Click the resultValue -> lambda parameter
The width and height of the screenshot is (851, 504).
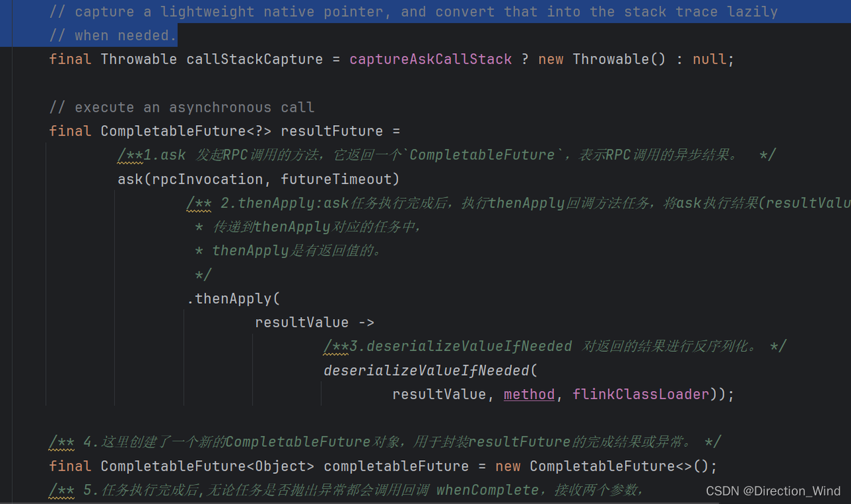(314, 322)
